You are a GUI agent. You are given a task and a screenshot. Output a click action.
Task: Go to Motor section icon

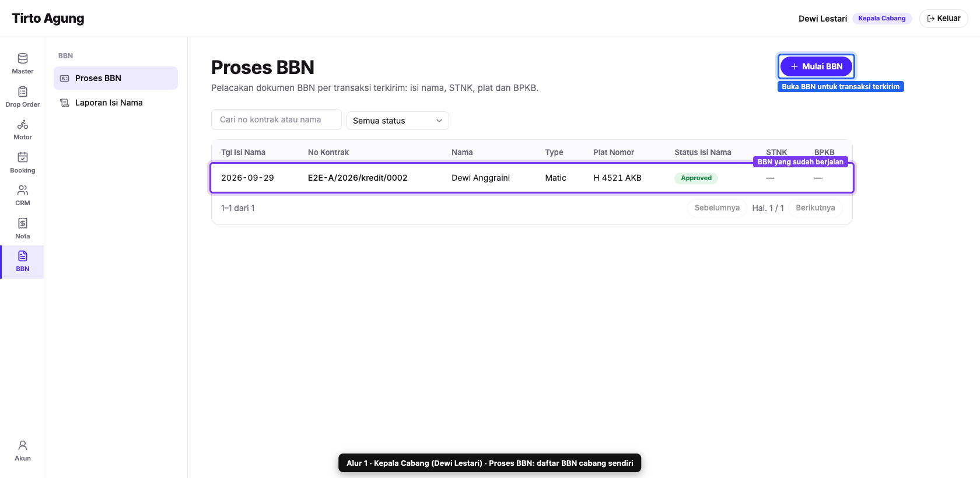tap(23, 124)
